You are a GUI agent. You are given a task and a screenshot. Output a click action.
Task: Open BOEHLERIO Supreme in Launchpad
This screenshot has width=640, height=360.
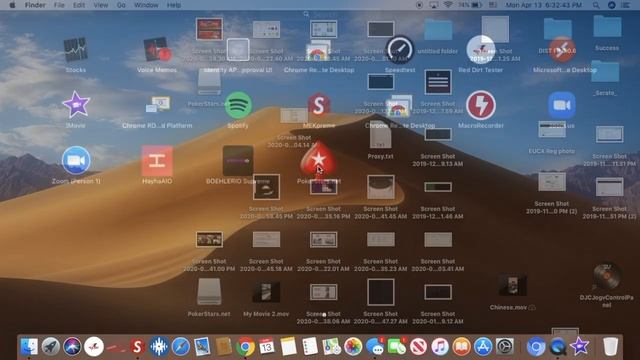[238, 160]
